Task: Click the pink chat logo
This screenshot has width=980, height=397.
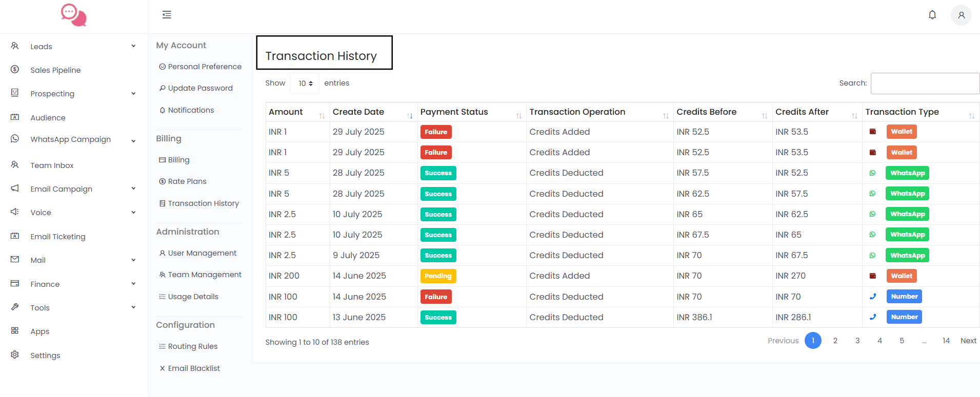Action: click(x=74, y=15)
